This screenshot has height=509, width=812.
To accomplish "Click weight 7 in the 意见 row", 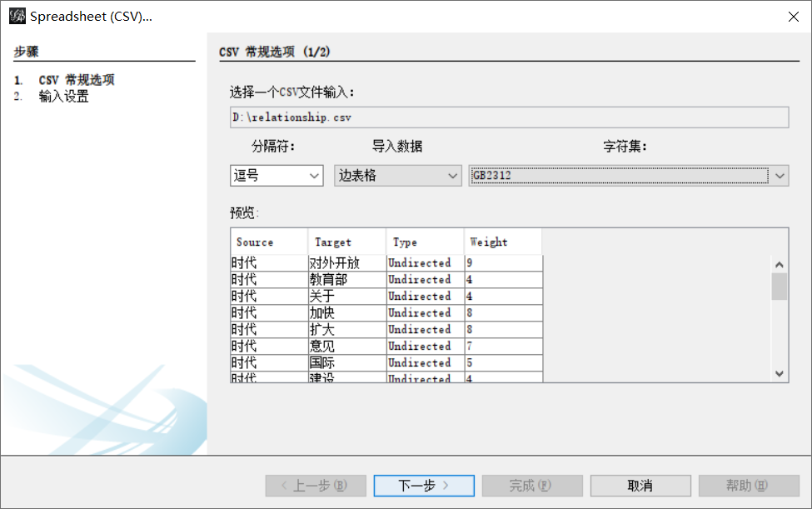I will pyautogui.click(x=504, y=346).
